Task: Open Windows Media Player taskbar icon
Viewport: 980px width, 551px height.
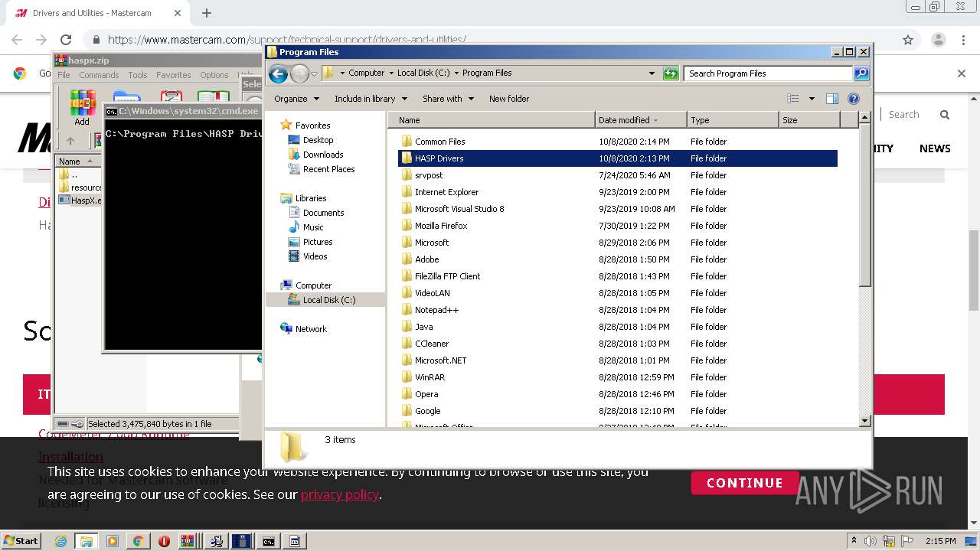Action: tap(113, 541)
